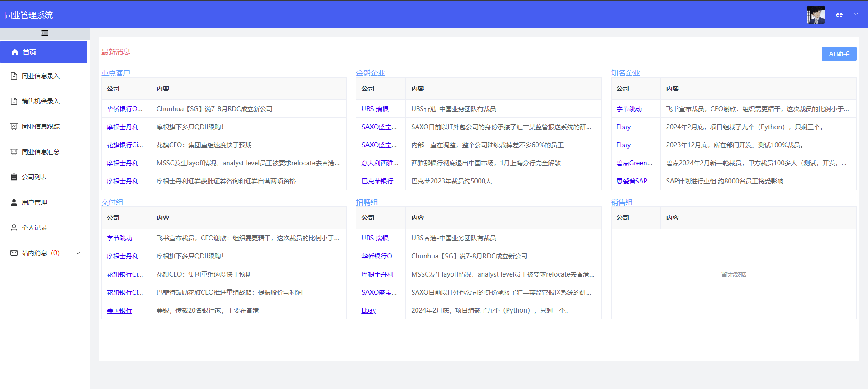Click the 销售组 section heading
Image resolution: width=868 pixels, height=389 pixels.
pyautogui.click(x=622, y=202)
